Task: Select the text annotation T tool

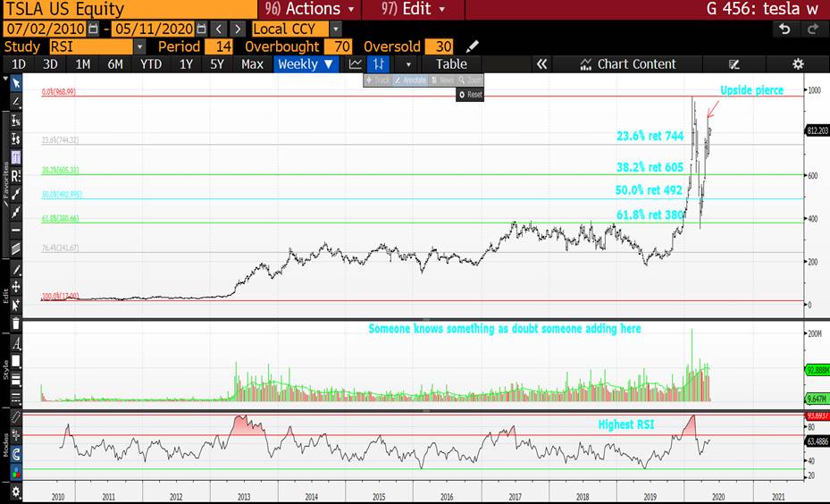Action: point(16,157)
